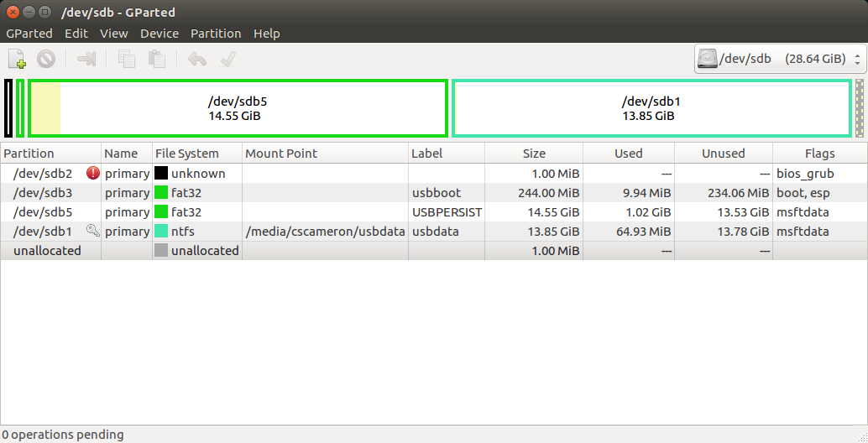This screenshot has height=443, width=868.
Task: Open the Device menu
Action: pyautogui.click(x=159, y=34)
